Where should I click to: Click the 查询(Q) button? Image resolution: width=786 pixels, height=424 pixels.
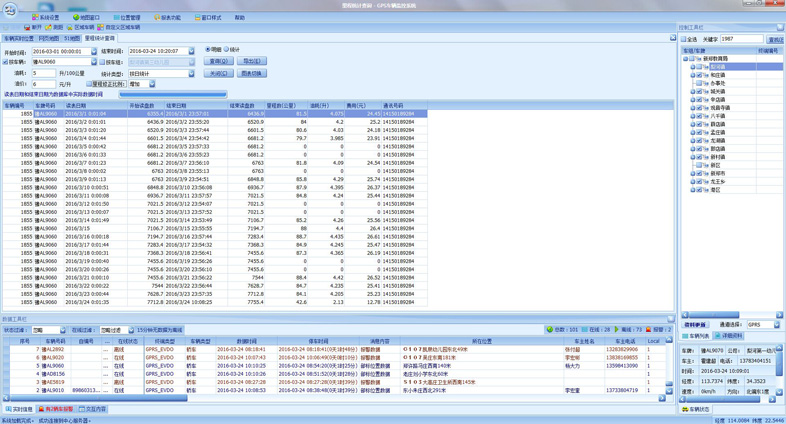click(219, 61)
